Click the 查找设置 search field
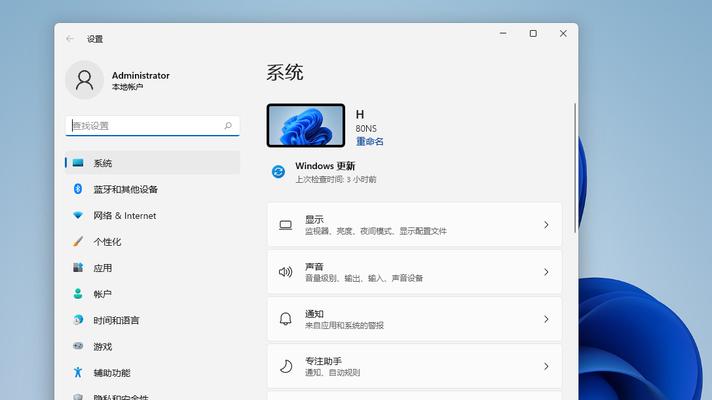The width and height of the screenshot is (712, 400). pyautogui.click(x=153, y=126)
